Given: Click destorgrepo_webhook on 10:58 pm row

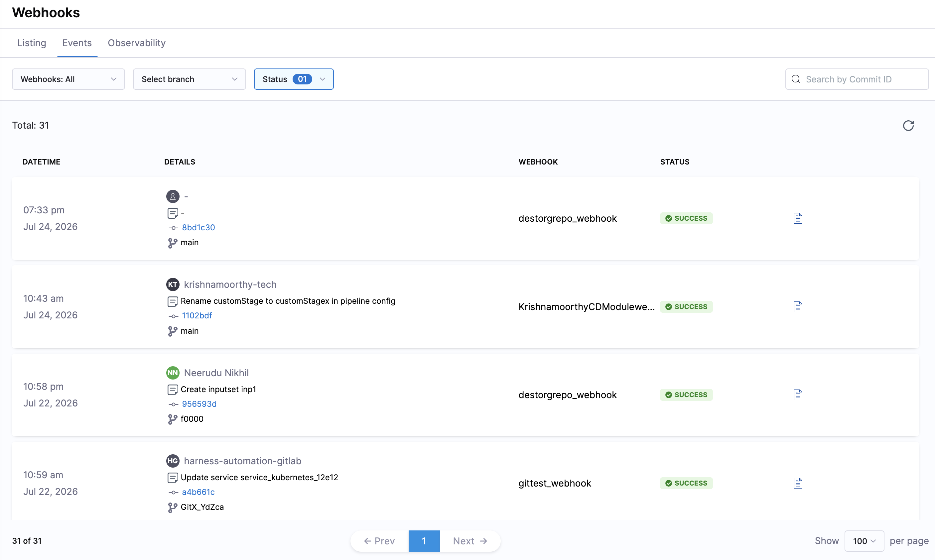Looking at the screenshot, I should pyautogui.click(x=567, y=395).
